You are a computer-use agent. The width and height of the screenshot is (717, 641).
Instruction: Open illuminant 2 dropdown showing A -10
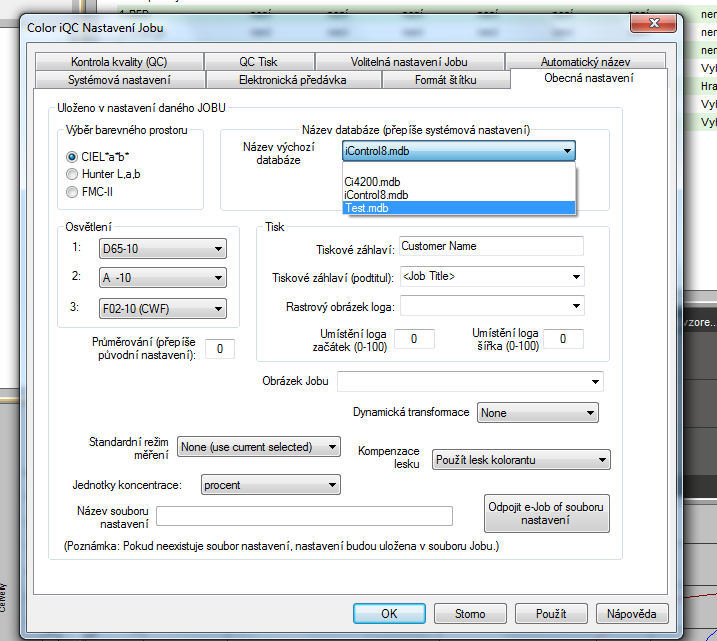click(x=163, y=278)
